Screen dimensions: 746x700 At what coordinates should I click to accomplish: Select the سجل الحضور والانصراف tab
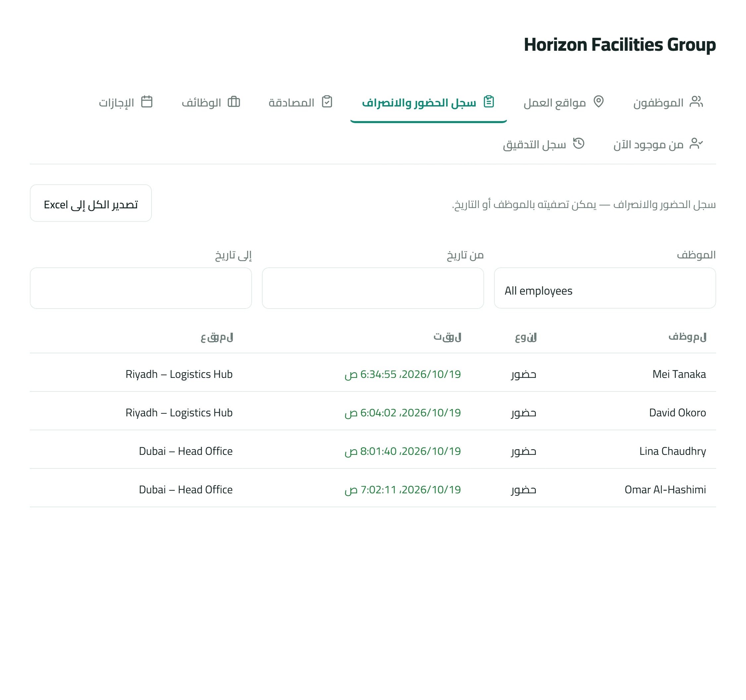pyautogui.click(x=428, y=102)
